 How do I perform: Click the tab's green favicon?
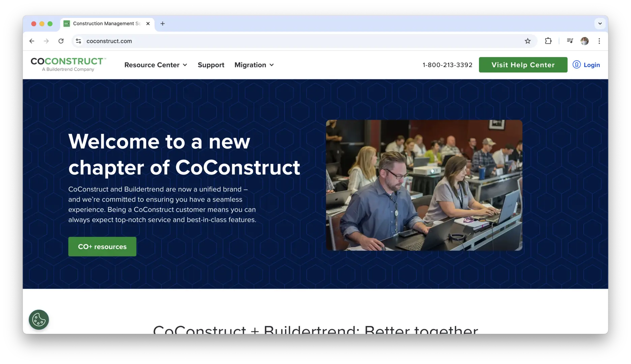tap(67, 24)
